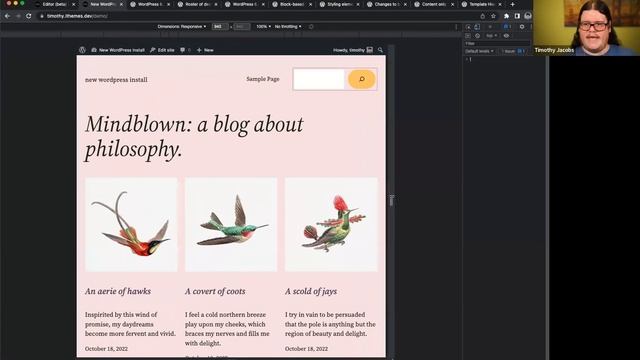Click the viewport height input field
The image size is (640, 360).
tap(242, 27)
